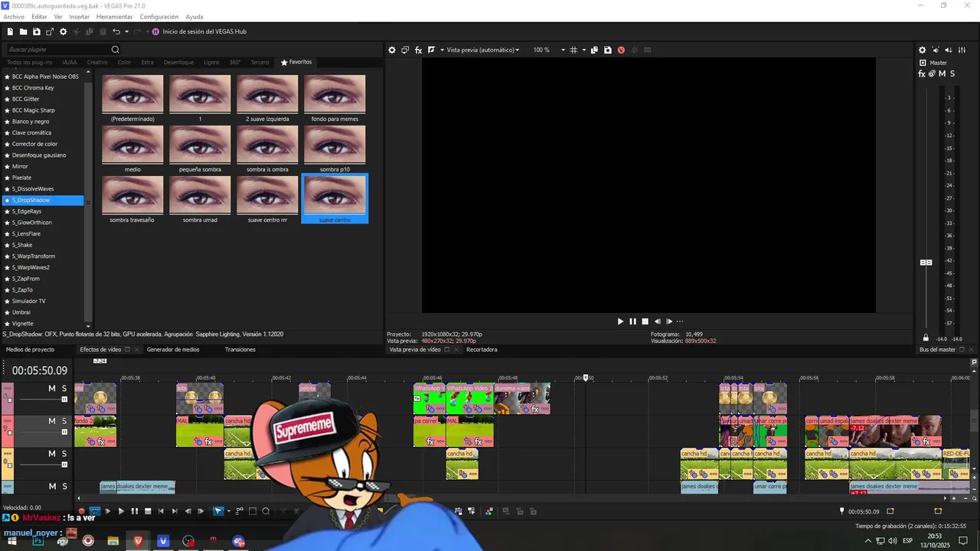Adjust the Master bus volume fader

(x=926, y=262)
